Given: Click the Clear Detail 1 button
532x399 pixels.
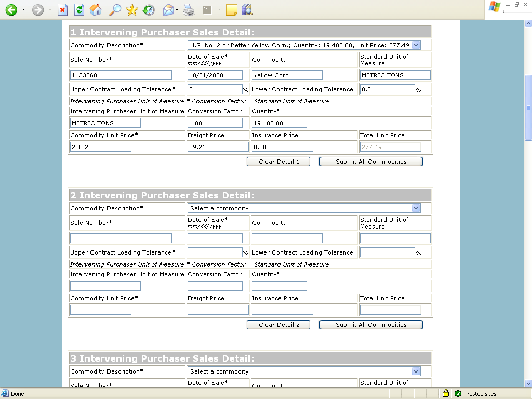Looking at the screenshot, I should click(279, 162).
